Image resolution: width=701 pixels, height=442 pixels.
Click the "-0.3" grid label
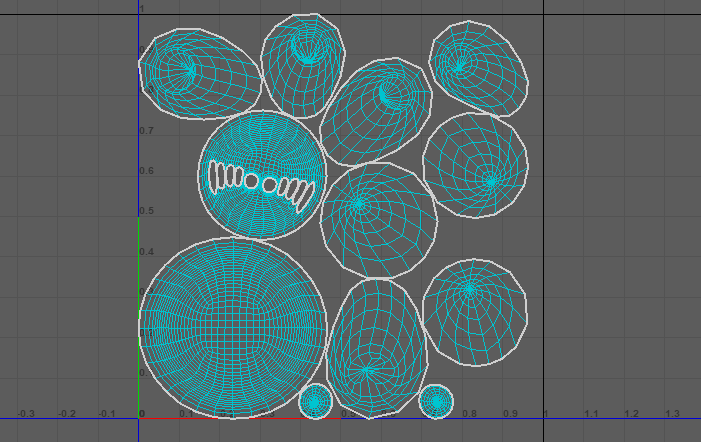(26, 414)
